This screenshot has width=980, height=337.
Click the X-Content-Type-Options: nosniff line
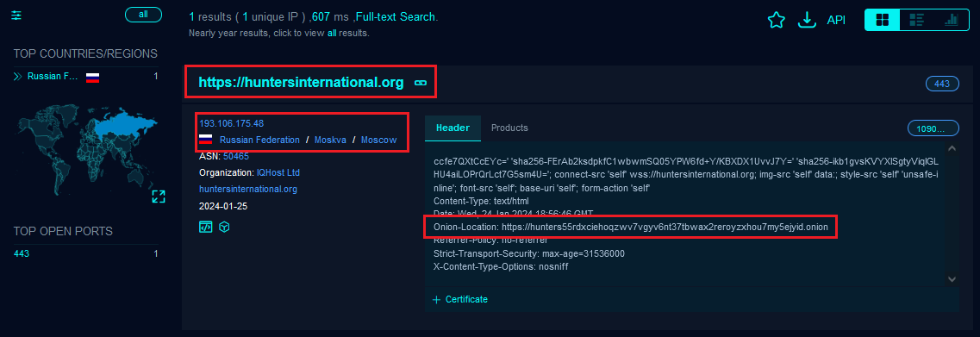pyautogui.click(x=501, y=266)
